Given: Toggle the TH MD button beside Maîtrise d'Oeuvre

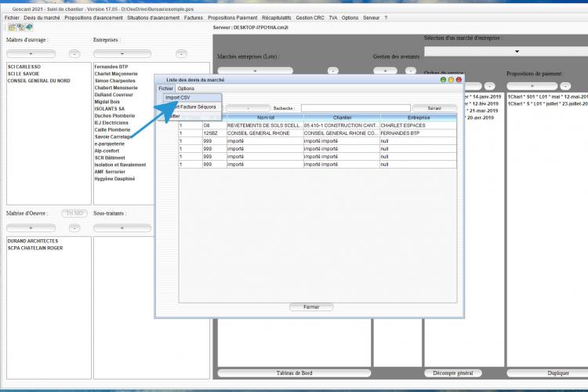Looking at the screenshot, I should [74, 213].
